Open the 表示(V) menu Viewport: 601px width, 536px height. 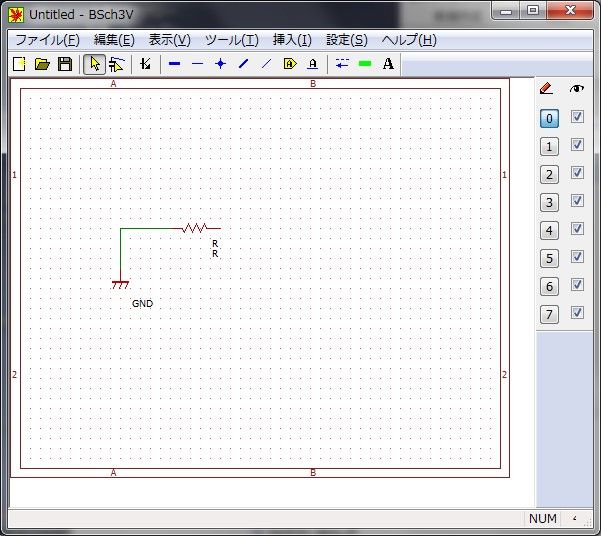click(x=170, y=40)
